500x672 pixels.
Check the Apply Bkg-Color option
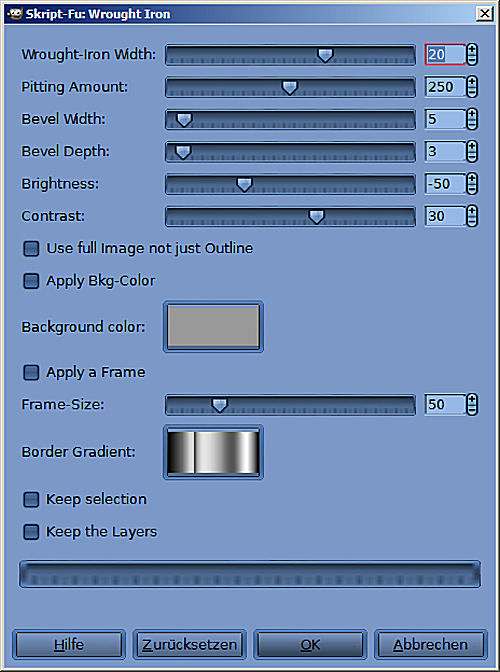coord(31,281)
